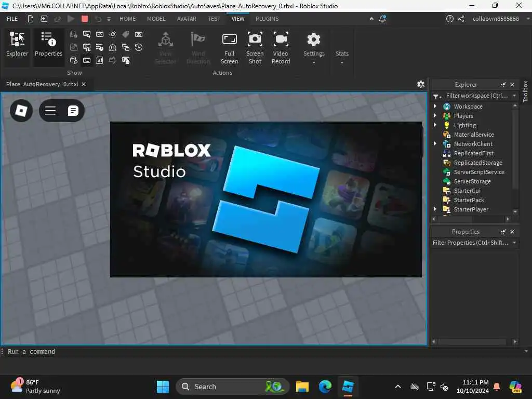Switch to the PLUGINS tab
The image size is (532, 399).
click(x=267, y=19)
